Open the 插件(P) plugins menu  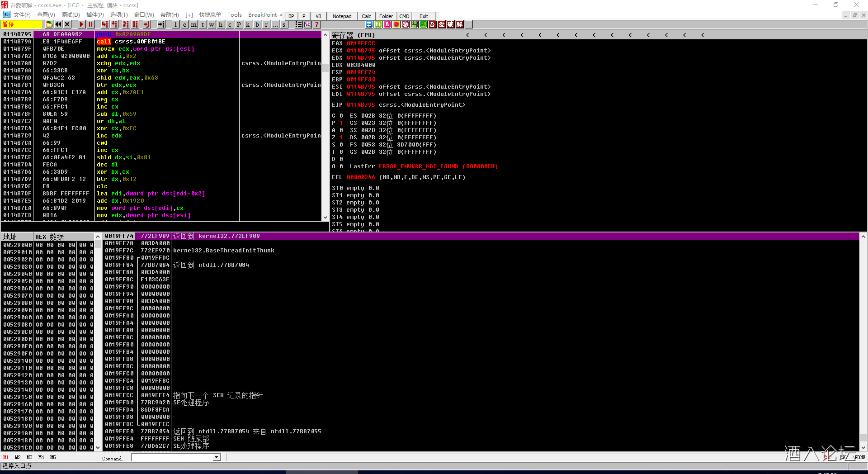(x=95, y=15)
